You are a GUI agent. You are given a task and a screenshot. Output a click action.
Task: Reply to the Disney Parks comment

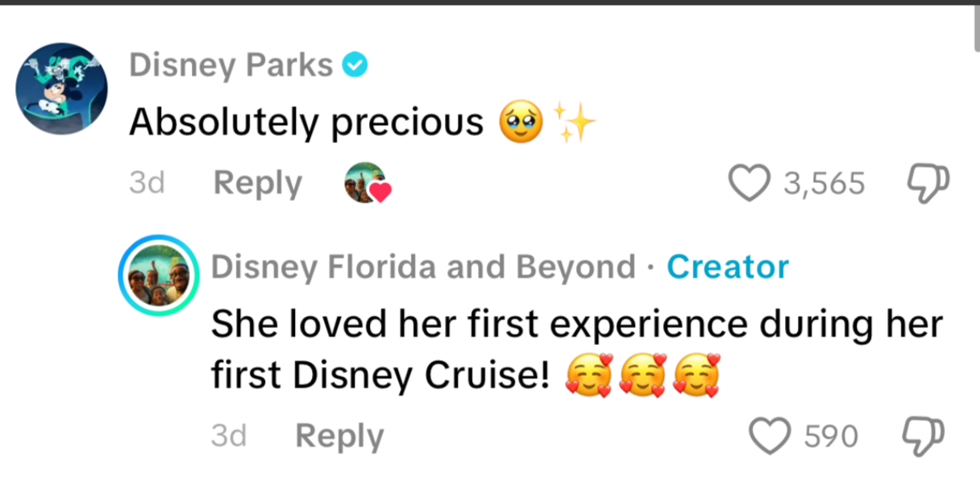click(x=257, y=184)
